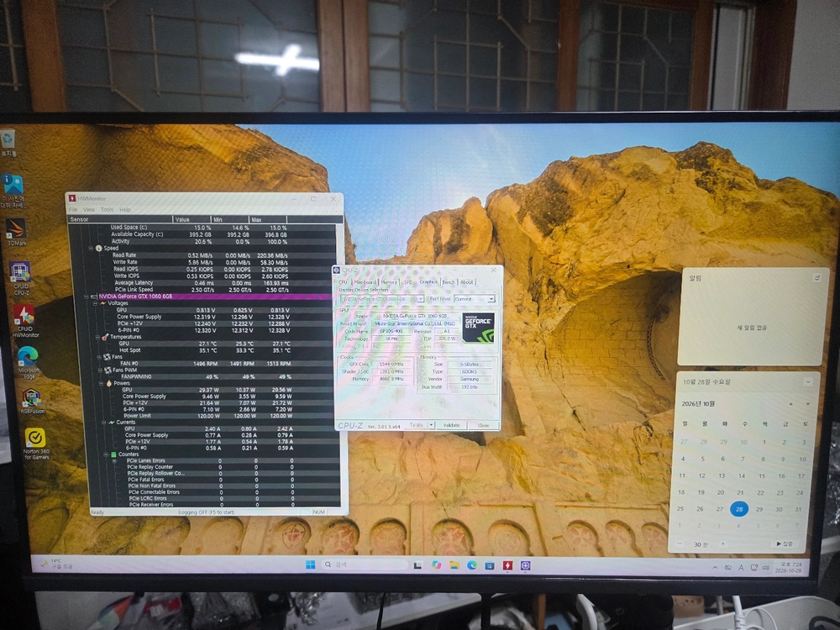Open the Perf Level dropdown in CPU-Z
840x630 pixels.
point(475,299)
